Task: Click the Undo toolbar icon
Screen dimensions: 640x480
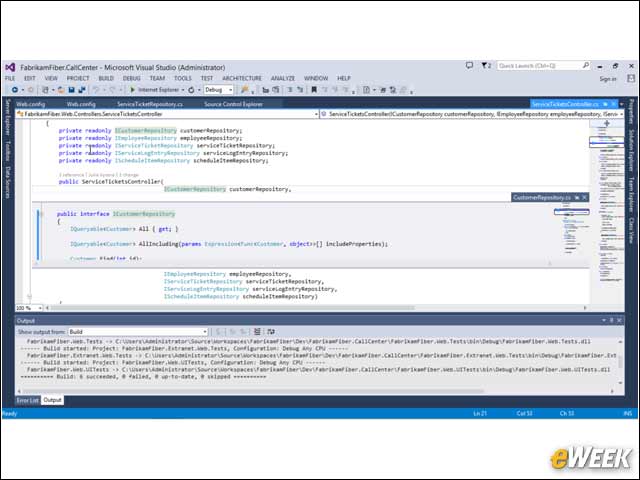Action: (96, 90)
